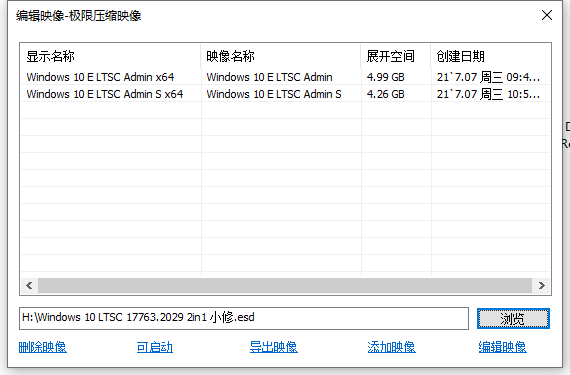The image size is (570, 375).
Task: Close the 编辑映像 dialog window
Action: tap(547, 15)
